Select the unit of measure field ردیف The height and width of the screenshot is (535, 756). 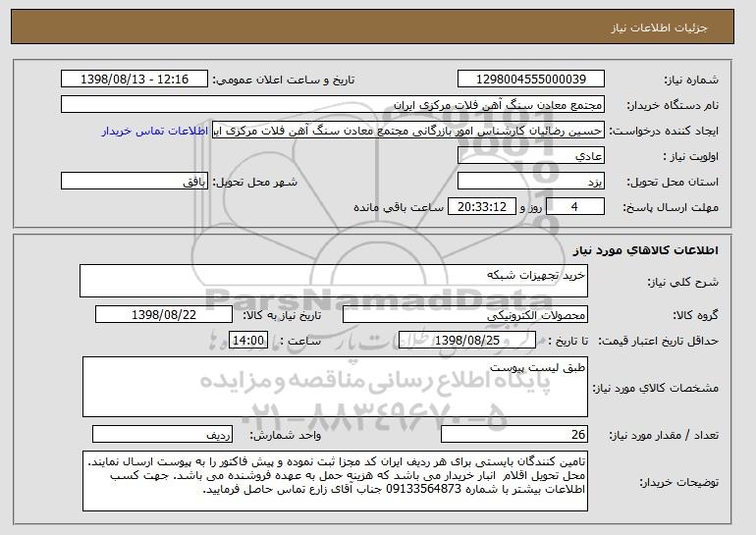(x=162, y=434)
